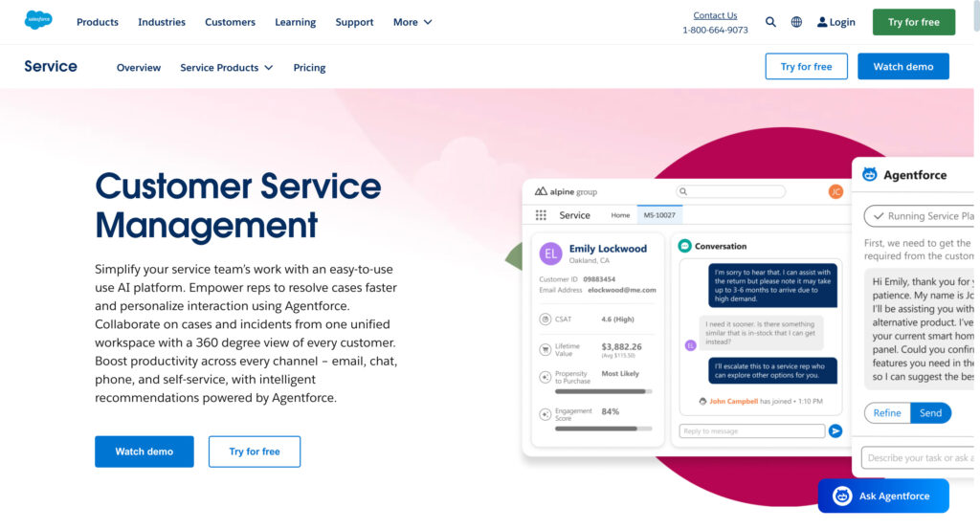Go to the Overview tab
This screenshot has width=980, height=529.
[x=139, y=68]
